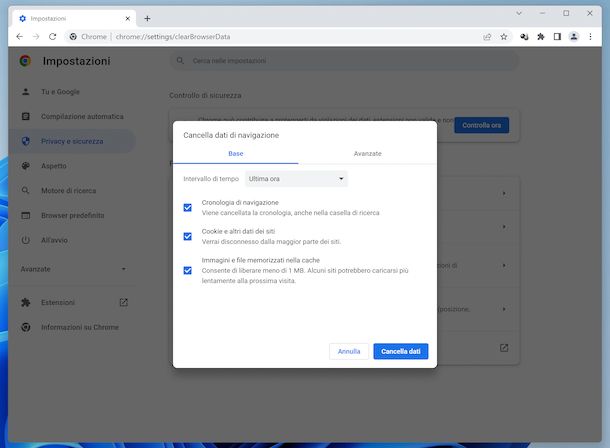This screenshot has height=448, width=610.
Task: Open the tab search chevron
Action: tap(519, 13)
